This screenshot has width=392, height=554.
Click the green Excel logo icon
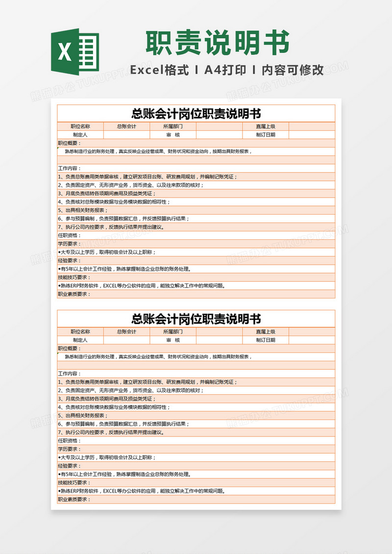pyautogui.click(x=75, y=51)
